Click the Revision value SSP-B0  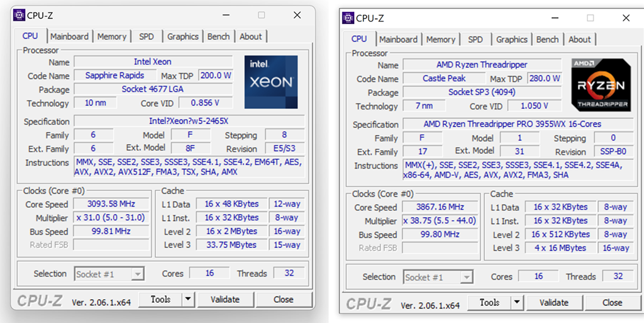(614, 152)
